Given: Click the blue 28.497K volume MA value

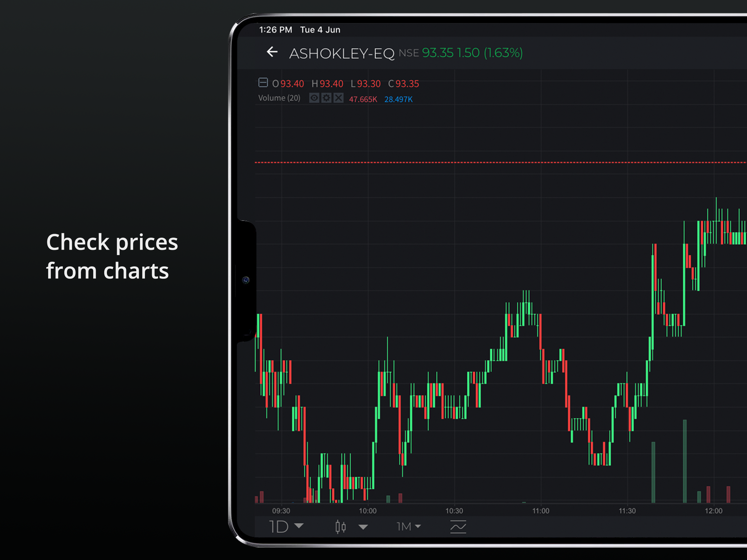Looking at the screenshot, I should click(398, 99).
